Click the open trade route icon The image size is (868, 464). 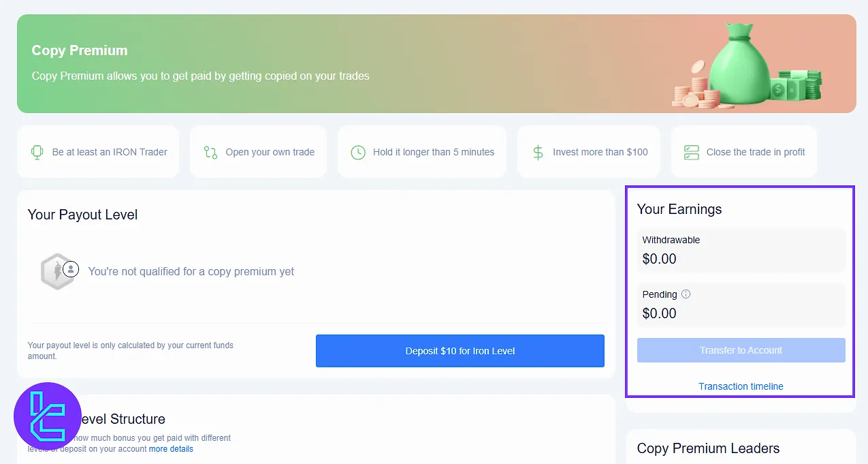[x=210, y=152]
